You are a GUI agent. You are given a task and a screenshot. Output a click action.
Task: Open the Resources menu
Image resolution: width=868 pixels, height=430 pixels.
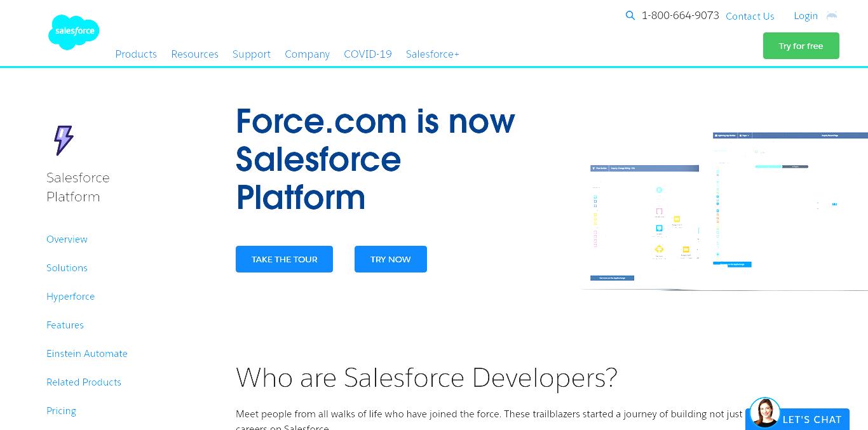click(x=194, y=54)
